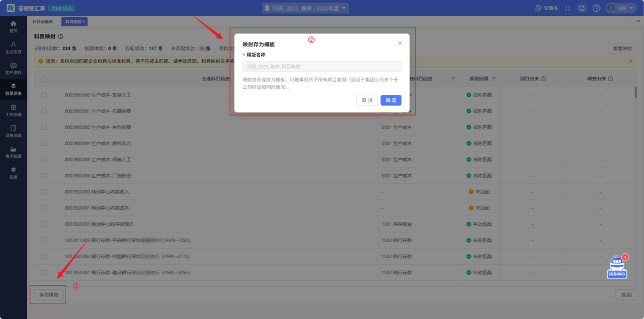This screenshot has width=644, height=319.
Task: Toggle the fullscreen icon in header
Action: tap(567, 8)
